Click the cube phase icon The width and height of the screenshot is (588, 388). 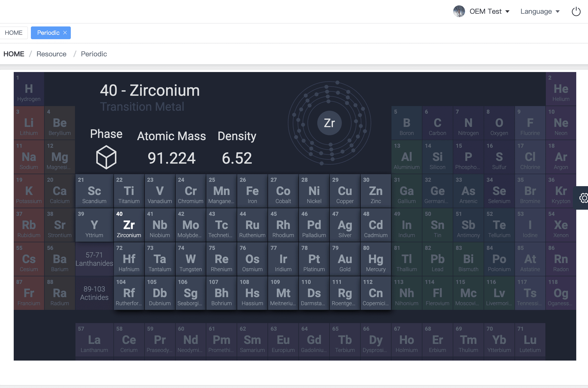coord(106,157)
